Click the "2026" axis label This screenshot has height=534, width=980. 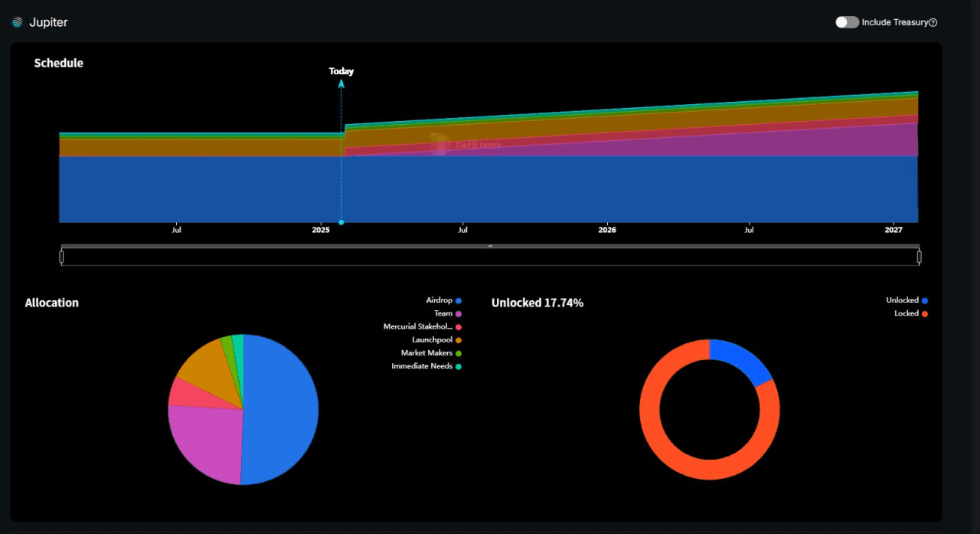607,230
